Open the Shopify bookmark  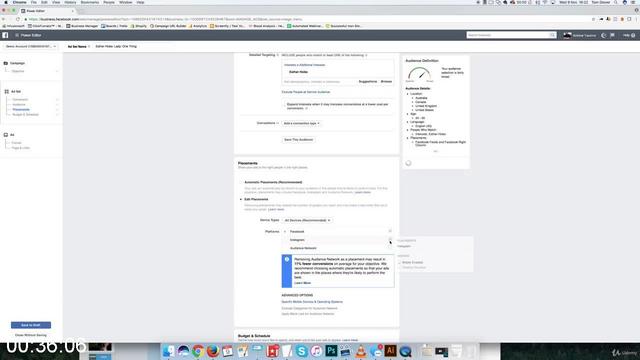pyautogui.click(x=139, y=26)
